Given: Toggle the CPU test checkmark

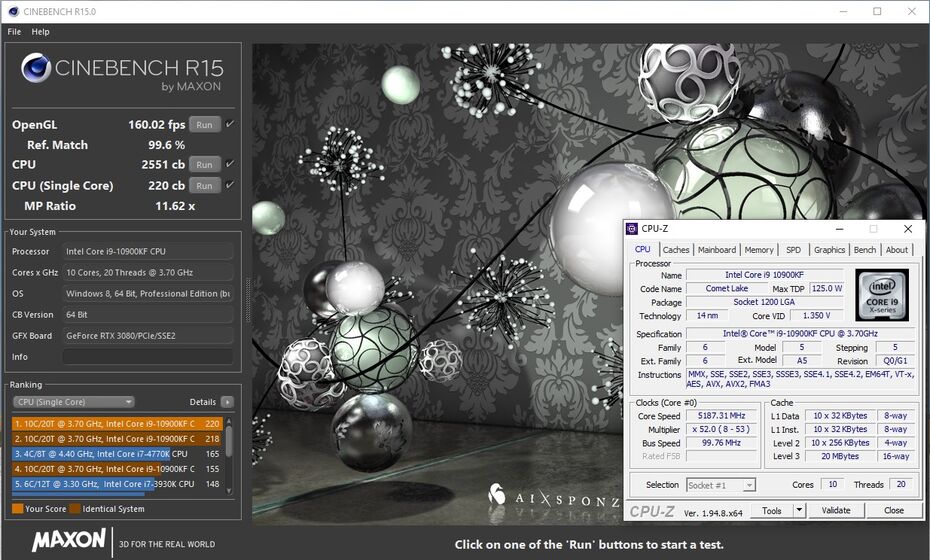Looking at the screenshot, I should click(x=230, y=164).
